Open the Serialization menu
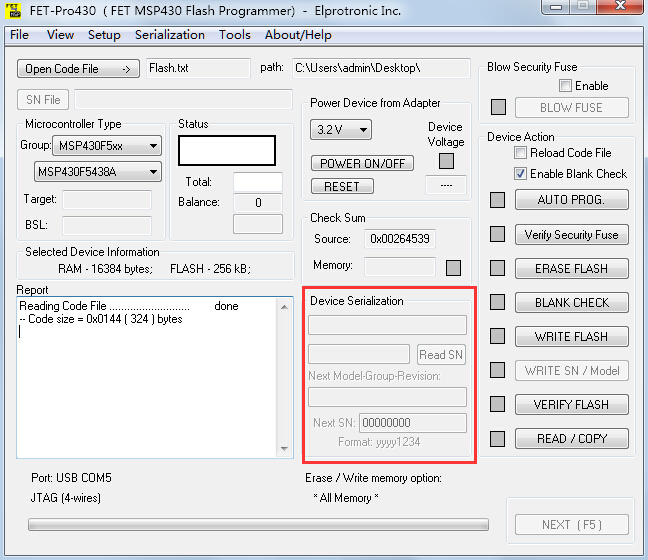 tap(170, 35)
